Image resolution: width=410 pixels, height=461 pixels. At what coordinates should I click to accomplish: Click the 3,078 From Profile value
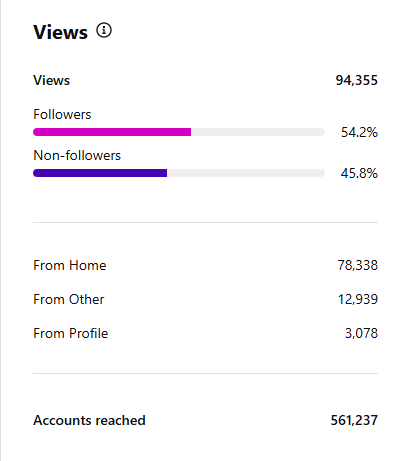[x=361, y=334]
